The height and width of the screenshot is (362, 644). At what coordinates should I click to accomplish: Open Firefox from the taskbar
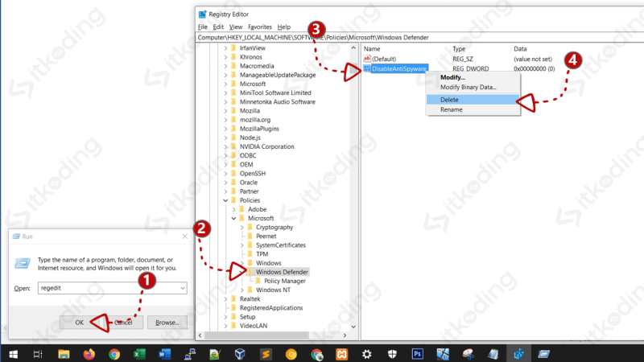point(89,354)
